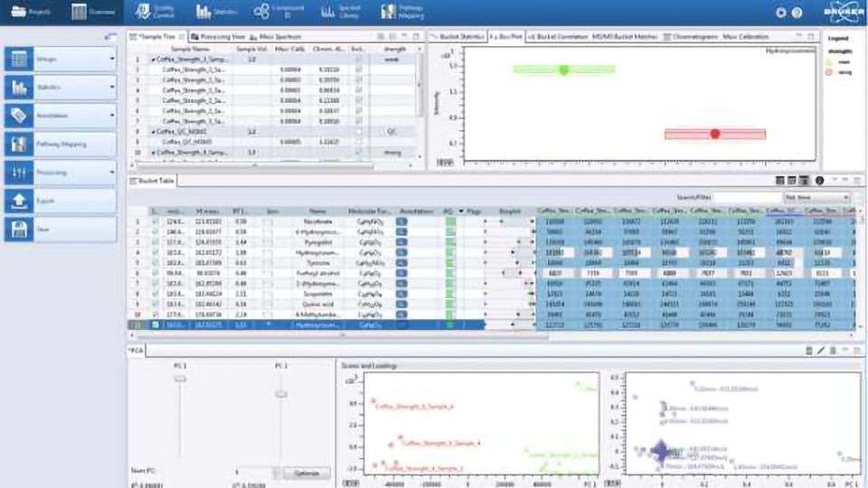Open the Annotation dropdown arrow in sidebar
The height and width of the screenshot is (488, 868).
coord(112,116)
